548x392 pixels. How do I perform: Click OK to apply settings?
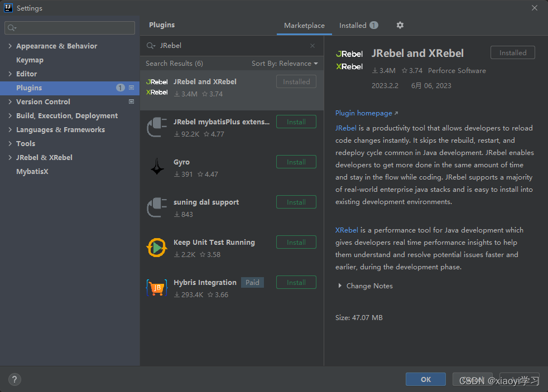point(425,379)
